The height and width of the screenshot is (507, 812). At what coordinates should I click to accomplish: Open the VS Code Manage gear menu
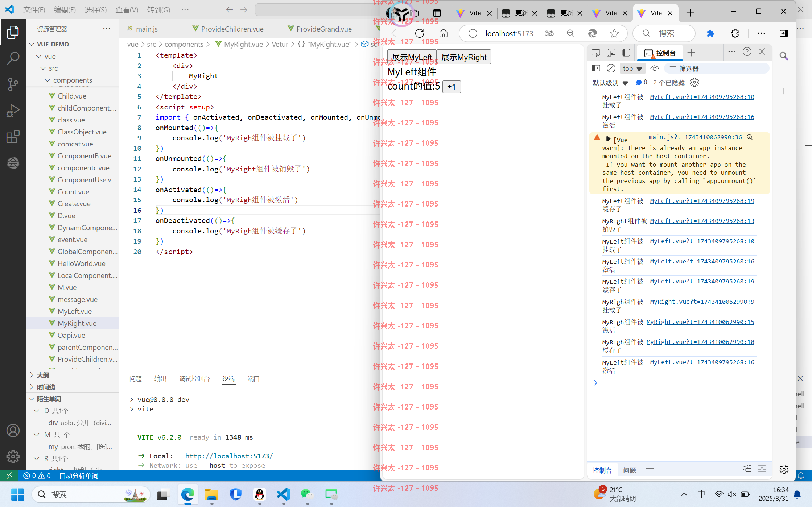pos(13,456)
